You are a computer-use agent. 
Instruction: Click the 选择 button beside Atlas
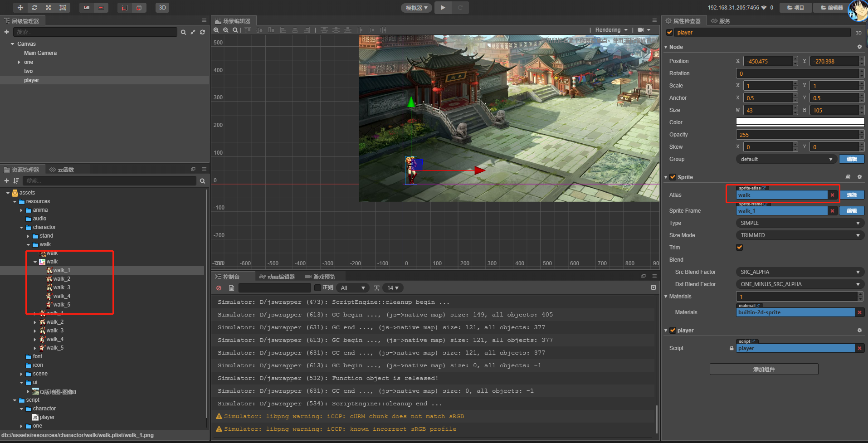852,195
